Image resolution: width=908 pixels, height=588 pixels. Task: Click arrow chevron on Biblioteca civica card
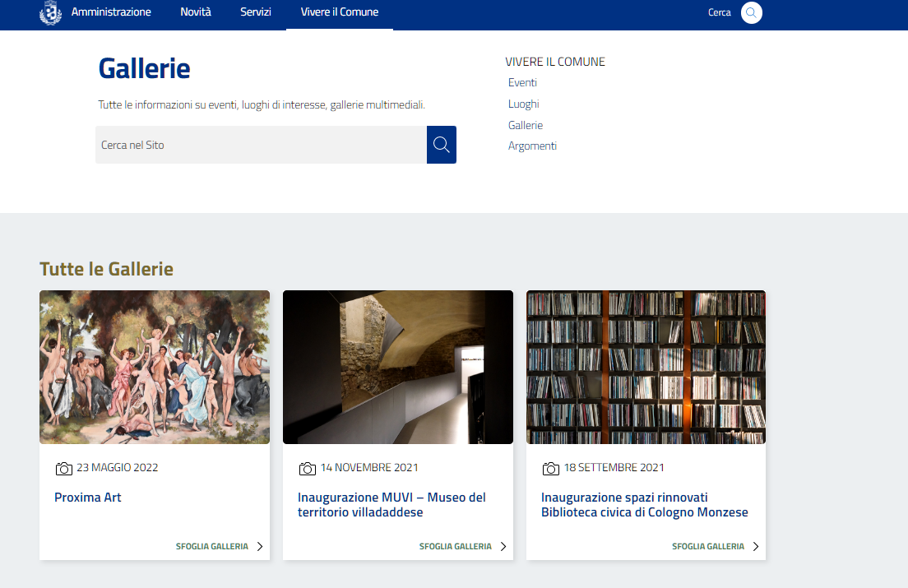756,546
